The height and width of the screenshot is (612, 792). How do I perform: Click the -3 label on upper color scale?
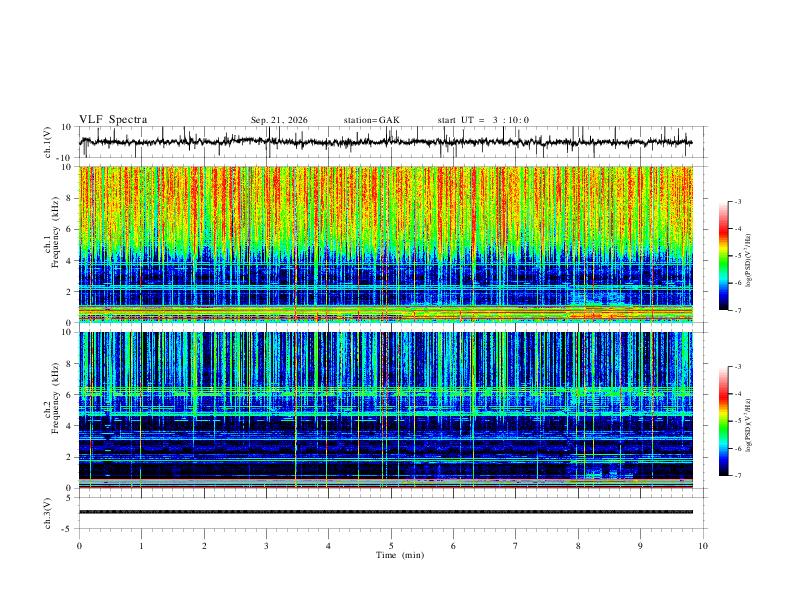(738, 201)
